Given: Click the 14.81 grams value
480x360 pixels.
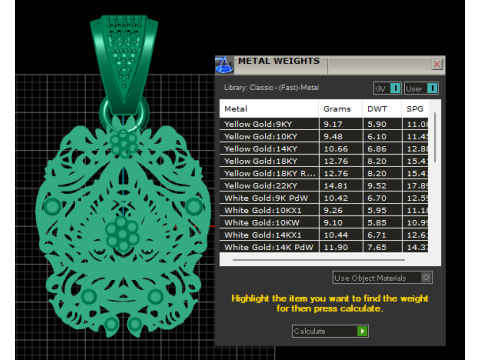Looking at the screenshot, I should pyautogui.click(x=336, y=186).
